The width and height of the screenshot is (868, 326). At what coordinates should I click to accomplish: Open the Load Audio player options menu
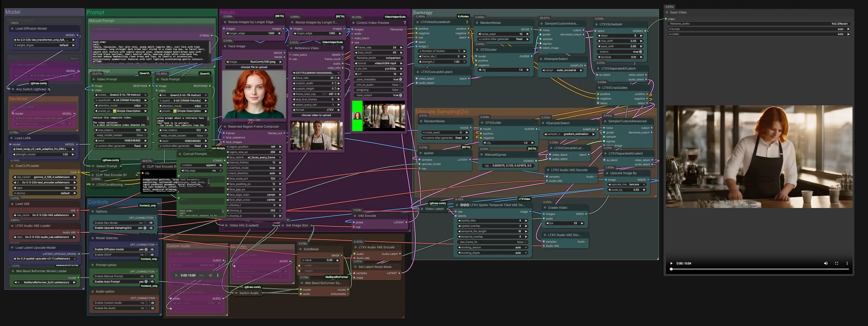[218, 275]
